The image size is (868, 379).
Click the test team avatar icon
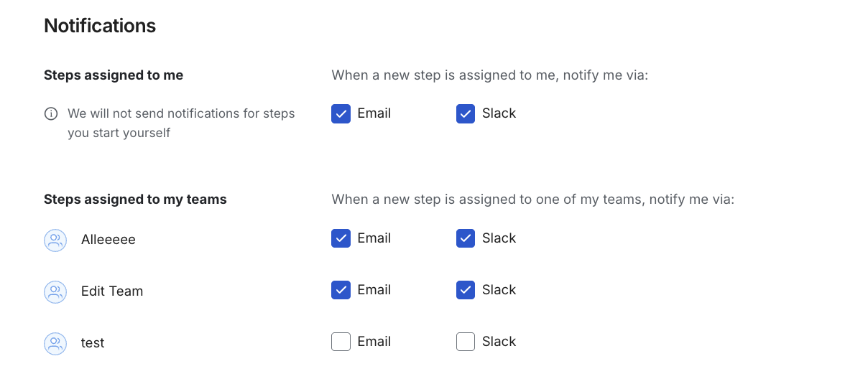click(x=55, y=343)
